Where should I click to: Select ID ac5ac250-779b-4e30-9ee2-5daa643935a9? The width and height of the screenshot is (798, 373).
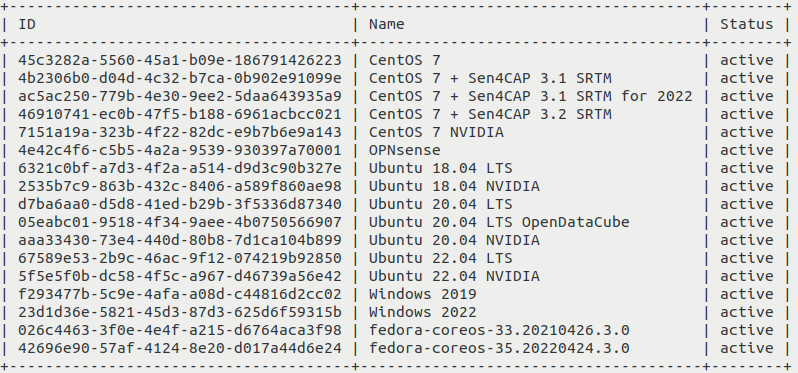180,96
